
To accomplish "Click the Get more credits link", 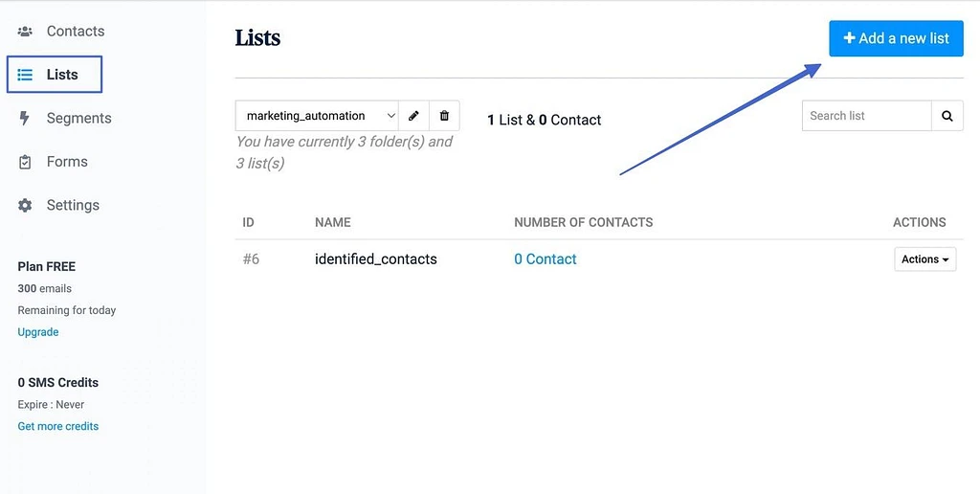I will pos(58,426).
